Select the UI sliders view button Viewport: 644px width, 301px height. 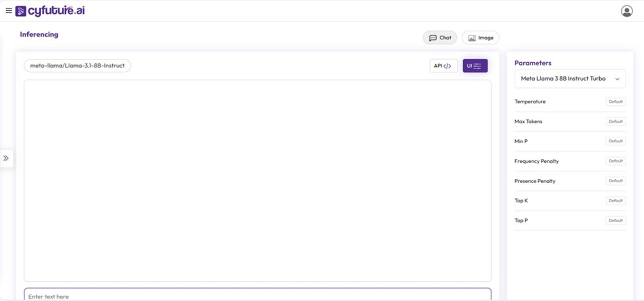[x=475, y=66]
